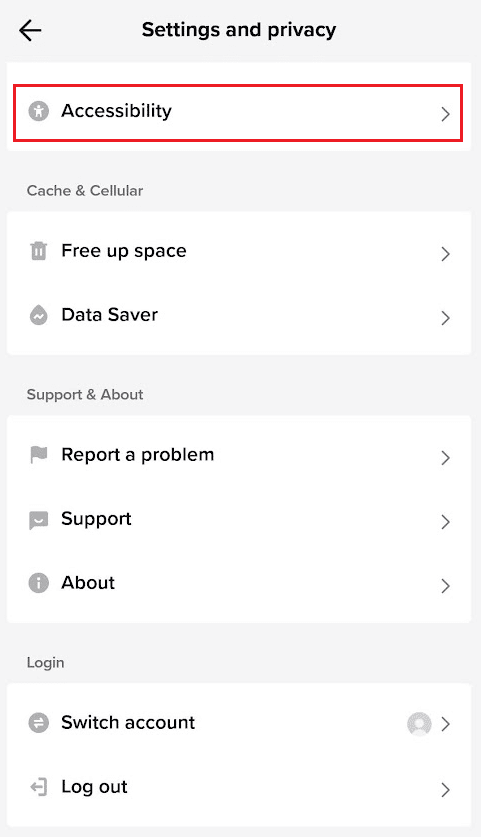Open Report a problem

click(x=239, y=455)
